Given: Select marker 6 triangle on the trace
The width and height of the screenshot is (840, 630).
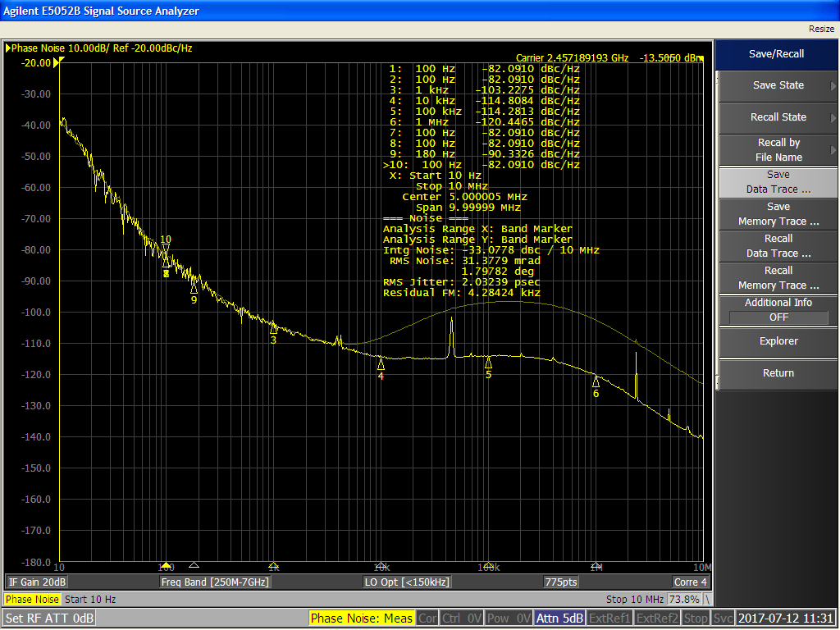Looking at the screenshot, I should [x=596, y=381].
